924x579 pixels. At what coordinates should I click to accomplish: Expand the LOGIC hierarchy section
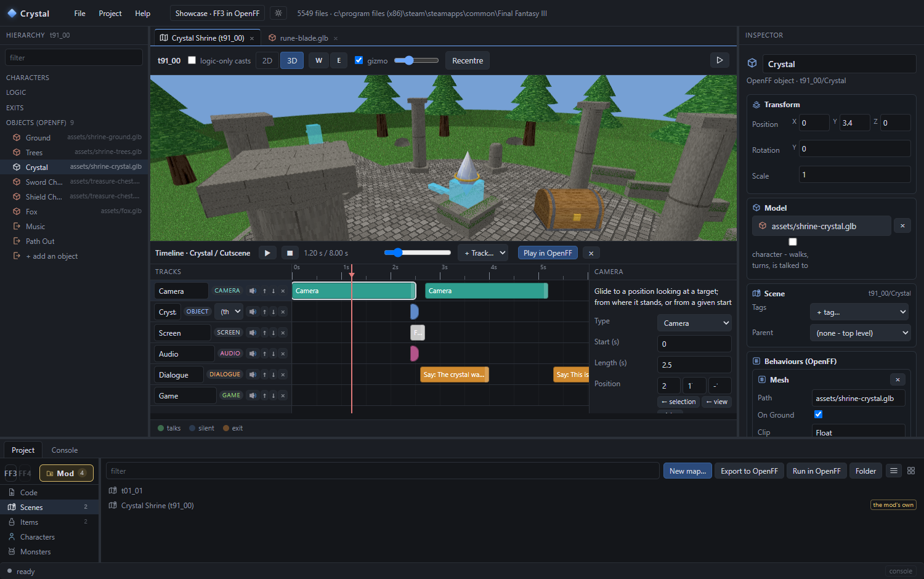[x=16, y=92]
